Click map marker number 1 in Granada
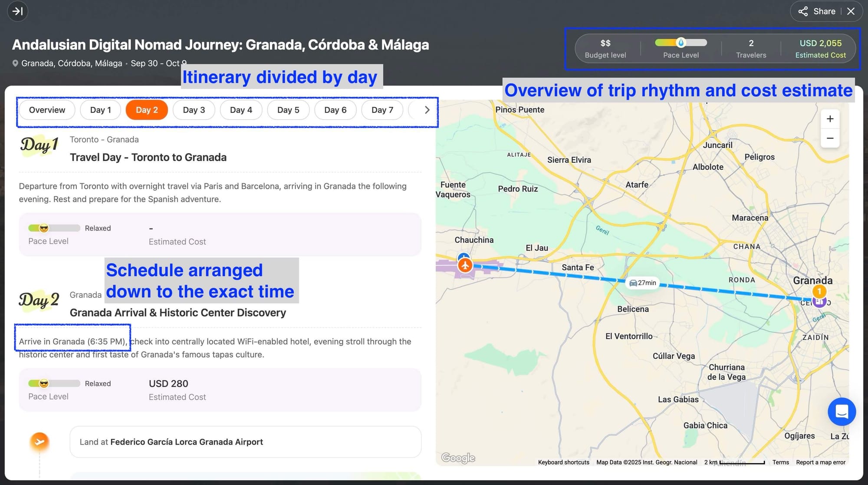 point(819,291)
